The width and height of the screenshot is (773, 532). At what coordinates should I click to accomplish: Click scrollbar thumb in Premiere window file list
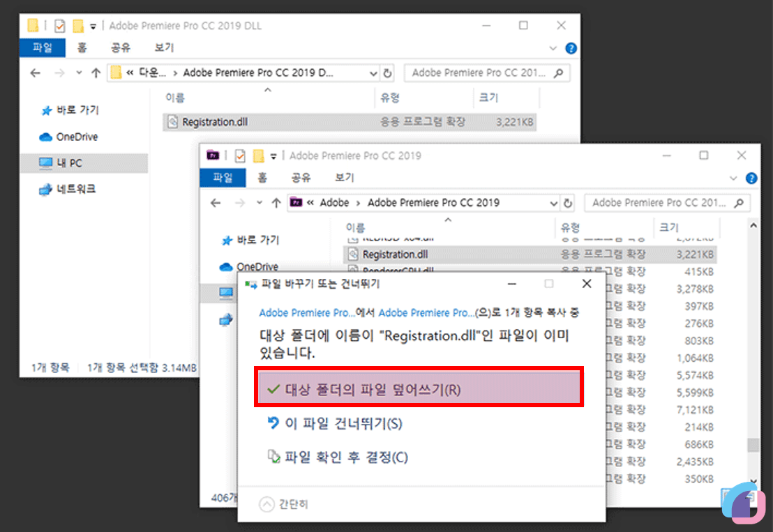coord(753,445)
